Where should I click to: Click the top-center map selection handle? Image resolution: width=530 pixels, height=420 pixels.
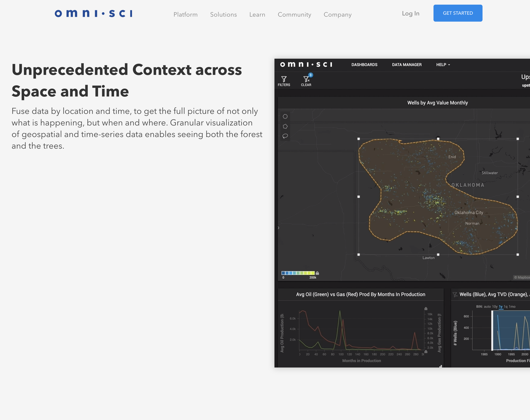(438, 139)
